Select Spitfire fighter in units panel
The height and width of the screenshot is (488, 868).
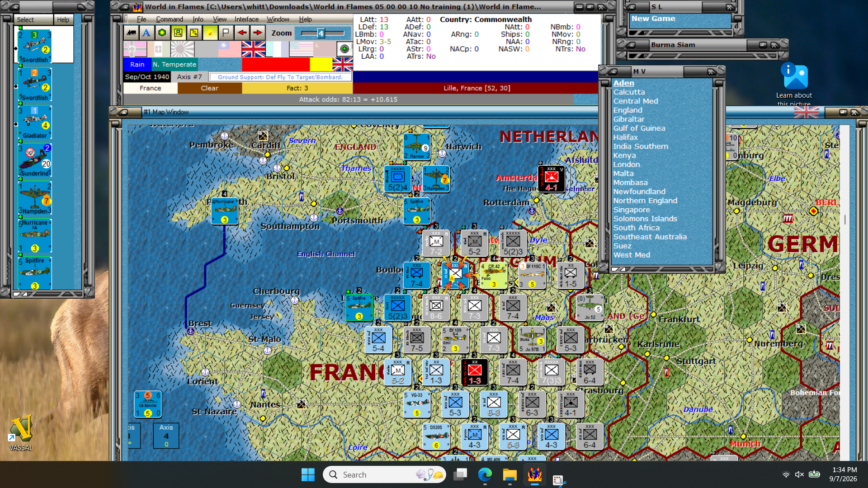(x=35, y=273)
